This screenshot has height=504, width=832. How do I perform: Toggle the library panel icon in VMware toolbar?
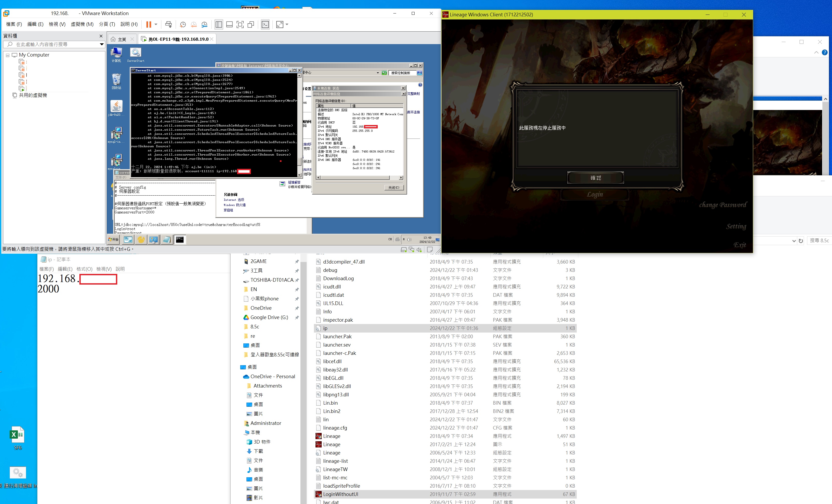[x=219, y=24]
